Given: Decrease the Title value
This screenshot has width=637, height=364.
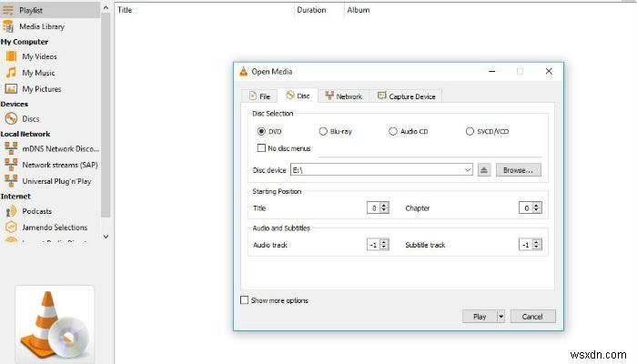Looking at the screenshot, I should [x=384, y=210].
